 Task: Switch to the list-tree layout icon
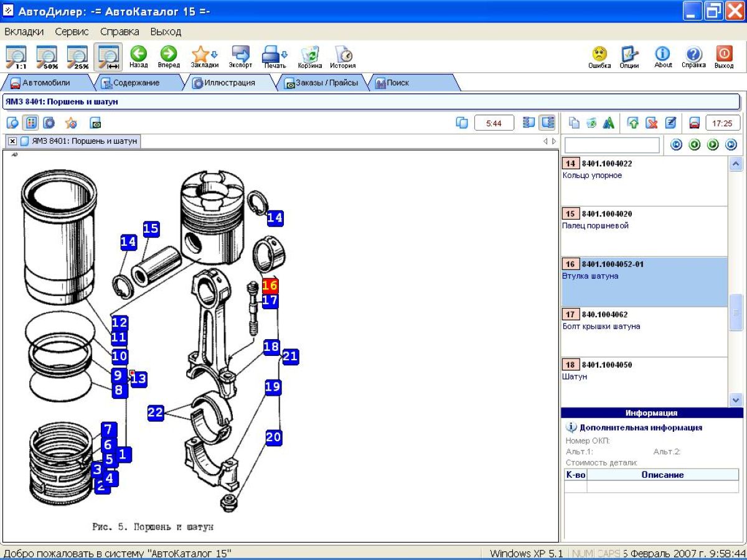click(529, 123)
